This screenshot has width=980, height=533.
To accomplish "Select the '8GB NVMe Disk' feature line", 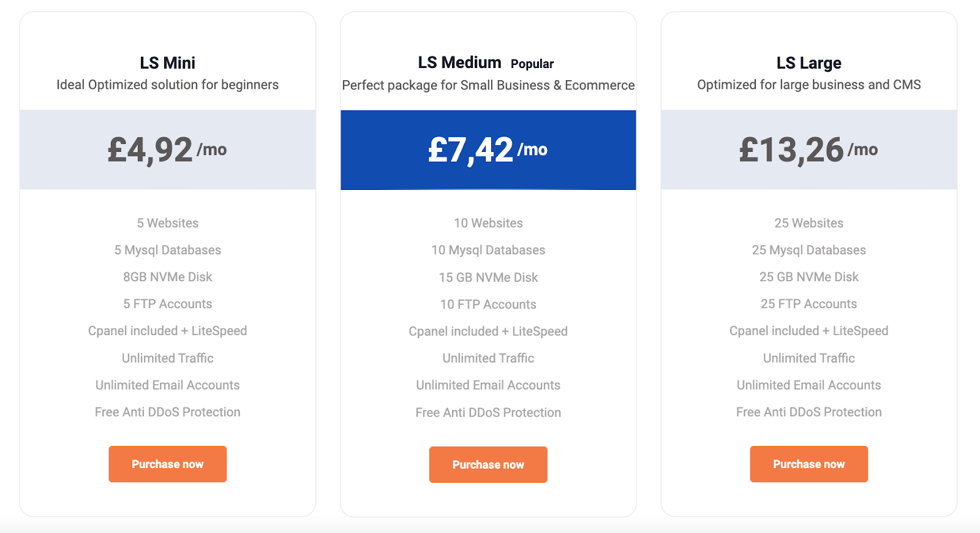I will coord(167,277).
